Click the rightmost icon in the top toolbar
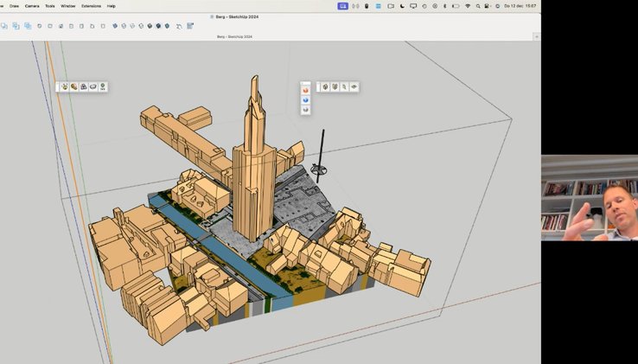 point(189,26)
